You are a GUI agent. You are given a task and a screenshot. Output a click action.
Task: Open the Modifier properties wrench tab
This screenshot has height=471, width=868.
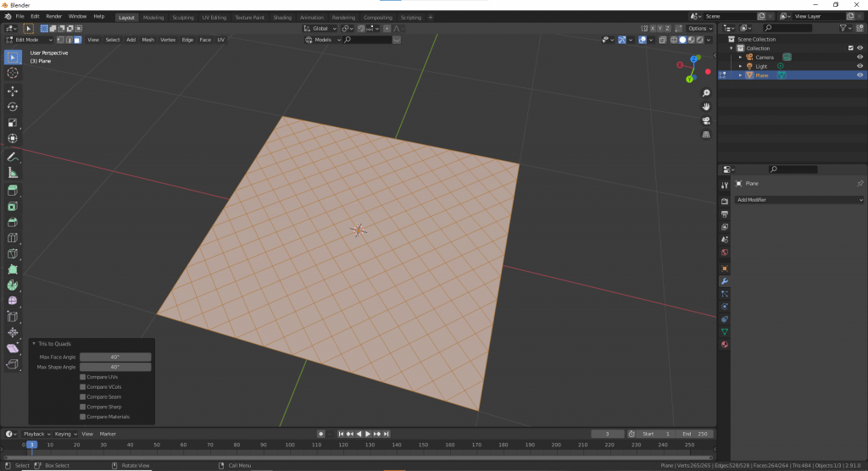725,281
